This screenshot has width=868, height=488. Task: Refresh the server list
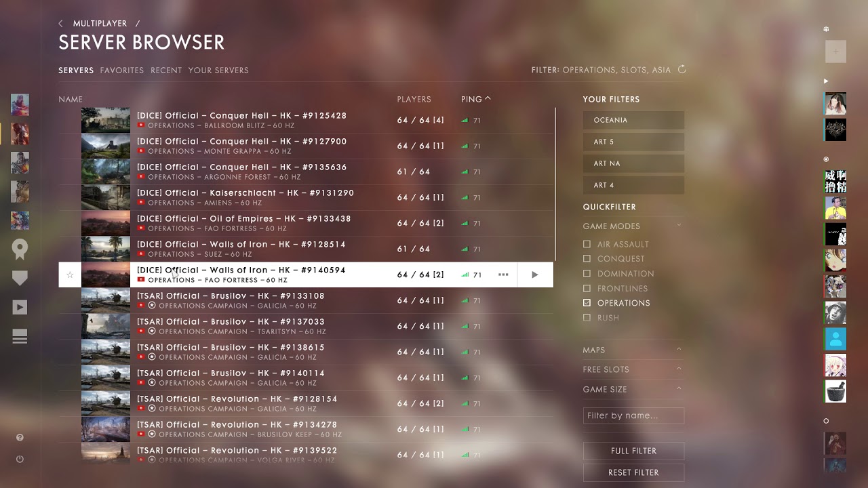click(682, 69)
